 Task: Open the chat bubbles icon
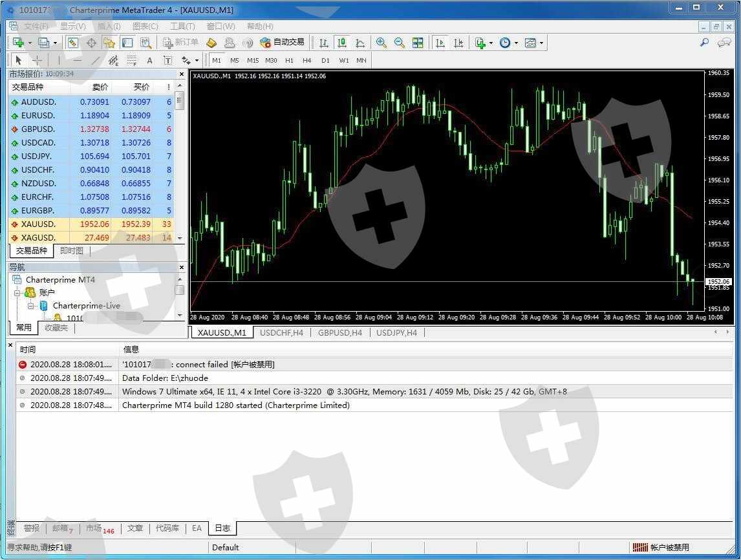[724, 43]
